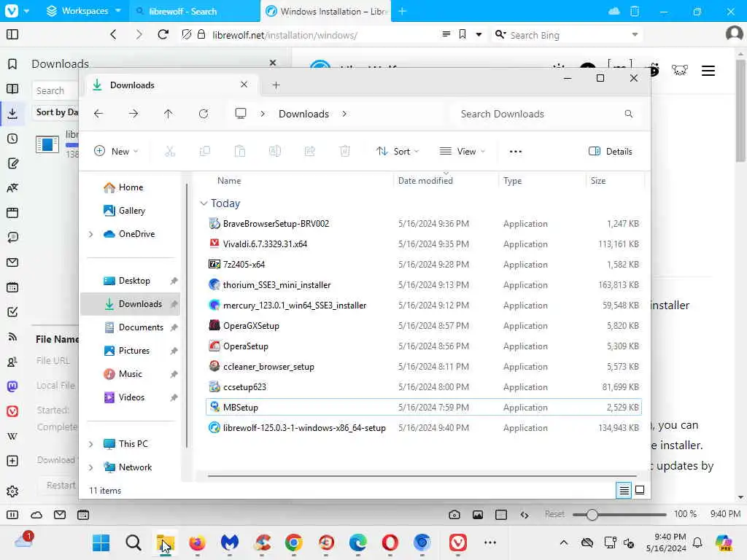747x560 pixels.
Task: Open the Mastodon web panel
Action: 12,386
